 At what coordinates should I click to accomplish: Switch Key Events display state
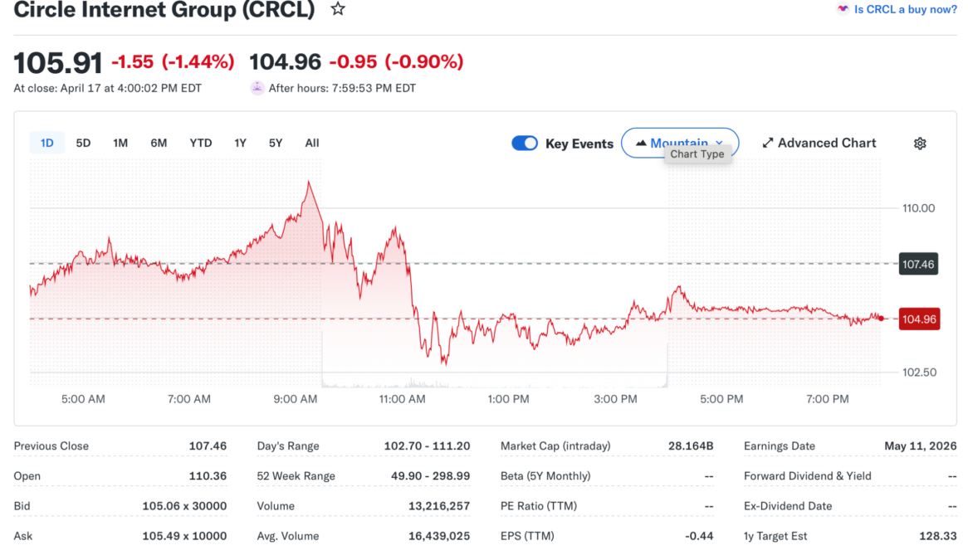coord(524,143)
